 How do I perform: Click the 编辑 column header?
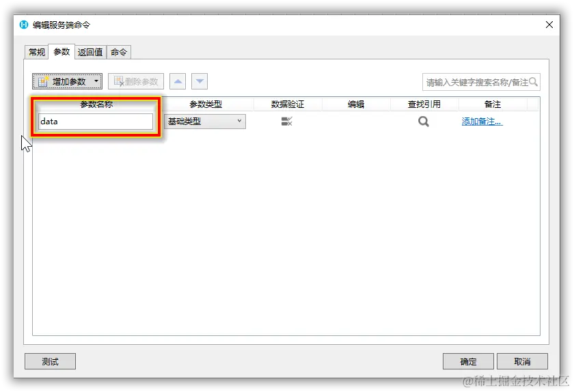point(356,104)
